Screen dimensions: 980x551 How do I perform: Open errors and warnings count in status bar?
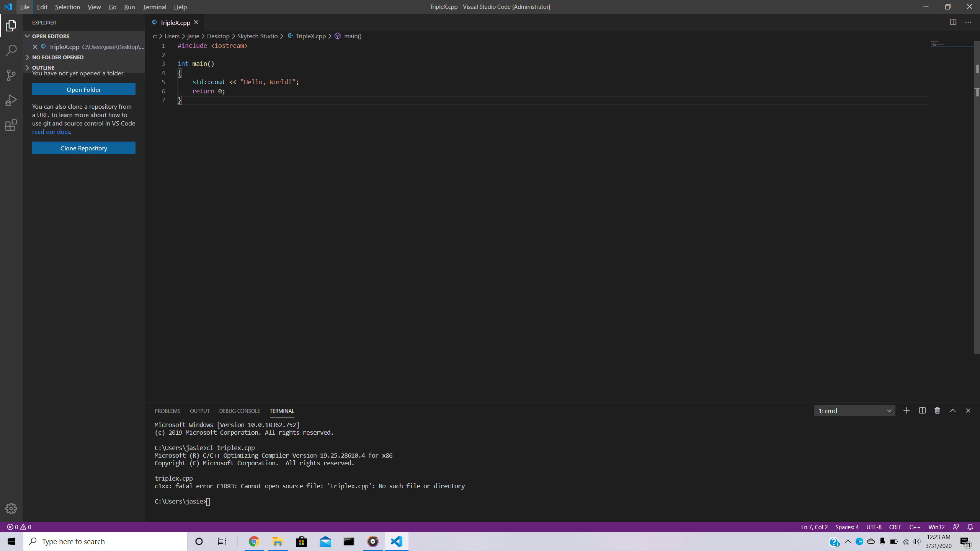point(19,527)
